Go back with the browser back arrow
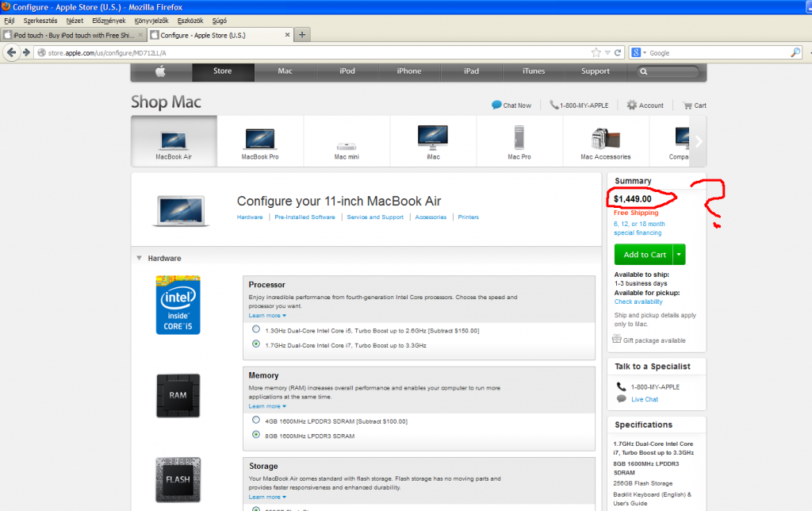This screenshot has height=511, width=812. click(x=11, y=52)
